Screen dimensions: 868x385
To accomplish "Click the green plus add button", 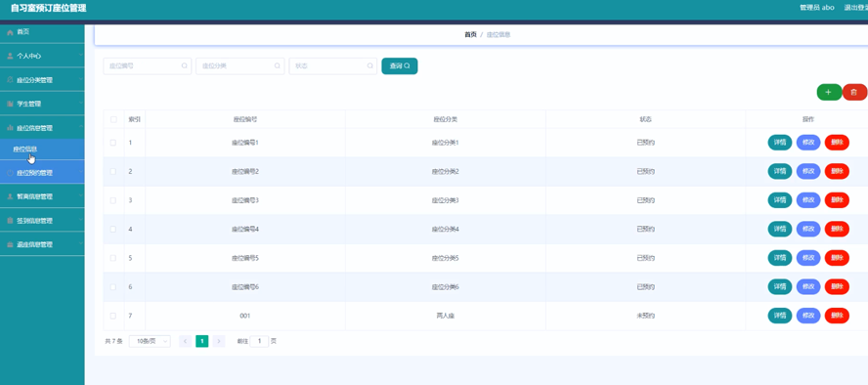I will (829, 93).
